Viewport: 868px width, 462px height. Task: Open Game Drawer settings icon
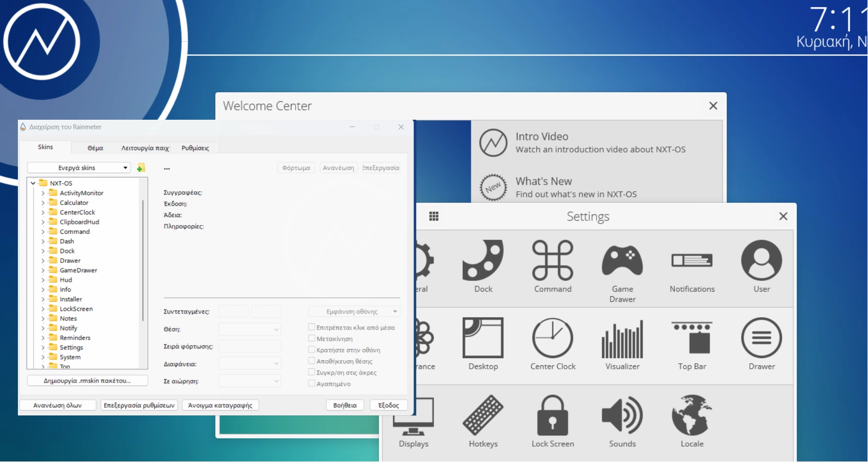coord(622,260)
